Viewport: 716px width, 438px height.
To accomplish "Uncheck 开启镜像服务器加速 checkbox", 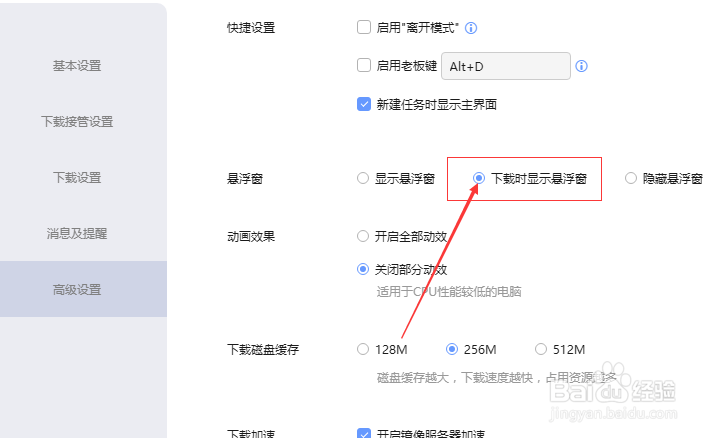I will [x=364, y=433].
